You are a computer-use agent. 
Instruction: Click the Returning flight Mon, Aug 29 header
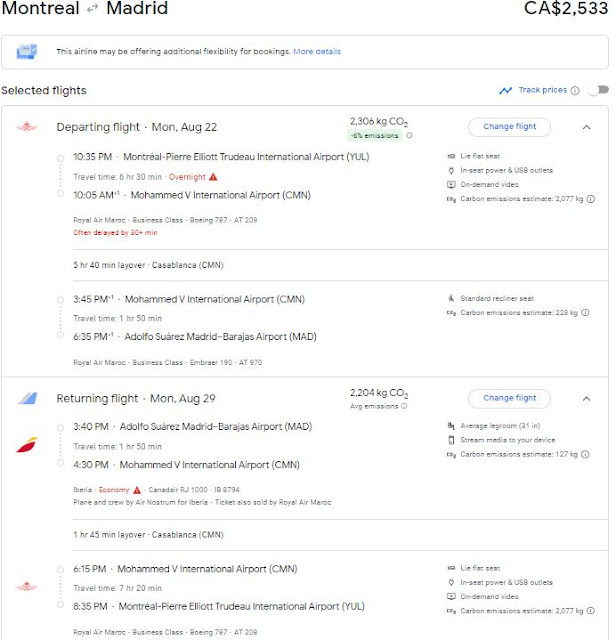[x=136, y=398]
